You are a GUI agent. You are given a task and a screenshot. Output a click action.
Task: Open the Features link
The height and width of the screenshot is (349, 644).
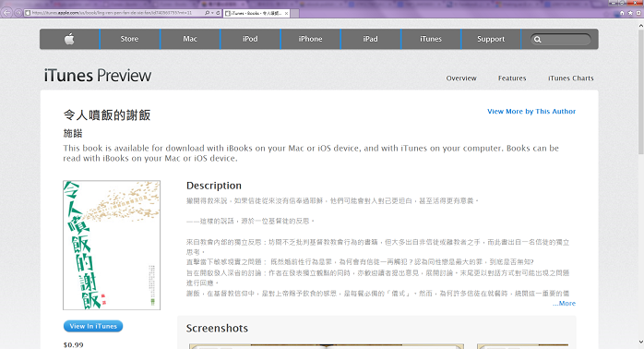point(512,78)
